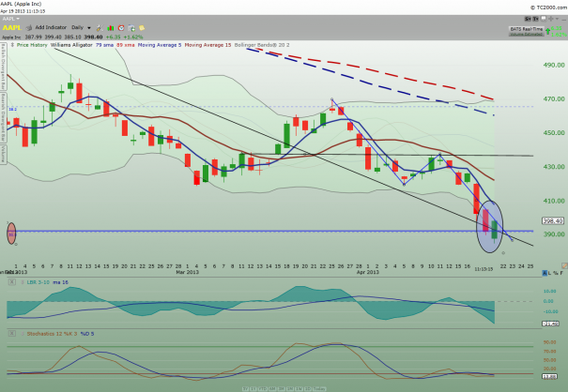This screenshot has height=392, width=568.
Task: Select the 79 sma indicator label
Action: coord(104,45)
